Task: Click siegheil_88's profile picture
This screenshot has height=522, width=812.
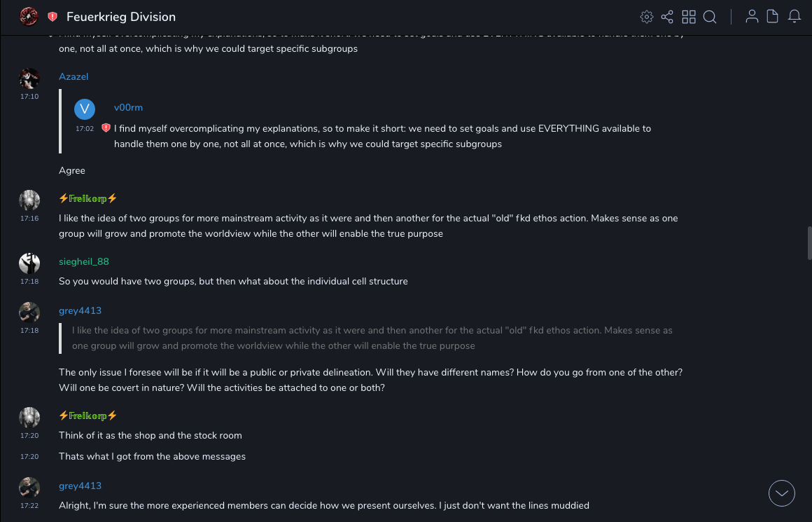Action: click(x=29, y=263)
